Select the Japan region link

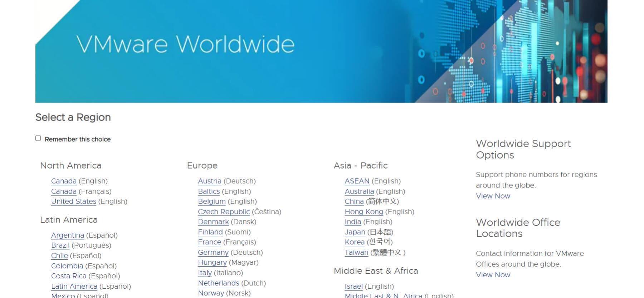[x=355, y=232]
